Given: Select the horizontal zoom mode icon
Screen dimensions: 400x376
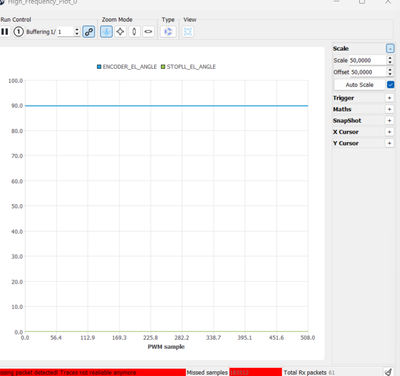Looking at the screenshot, I should (148, 32).
